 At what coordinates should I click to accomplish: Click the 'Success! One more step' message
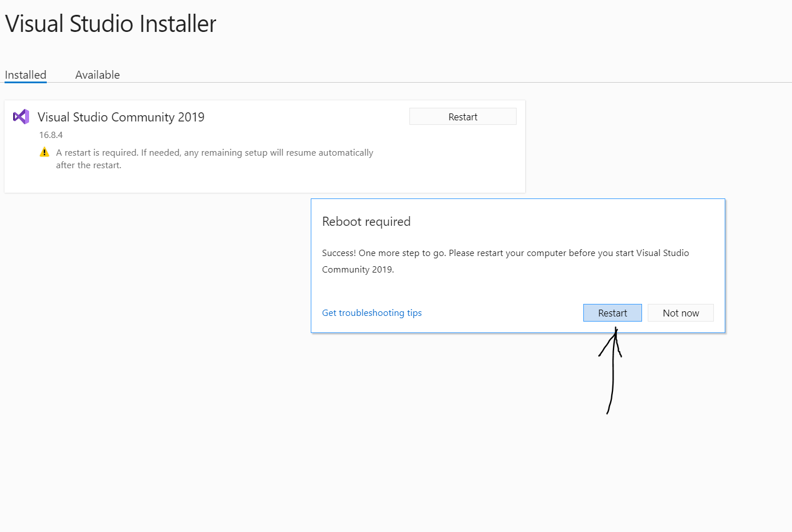[x=505, y=253]
